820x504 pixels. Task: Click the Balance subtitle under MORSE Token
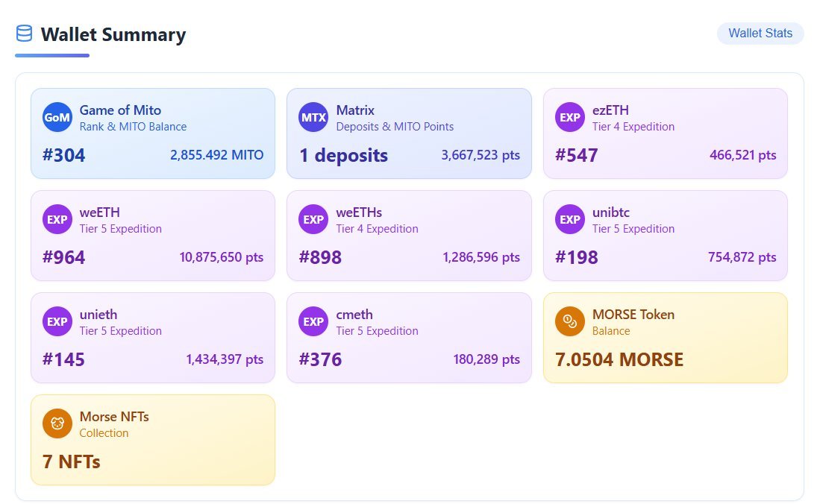click(611, 331)
